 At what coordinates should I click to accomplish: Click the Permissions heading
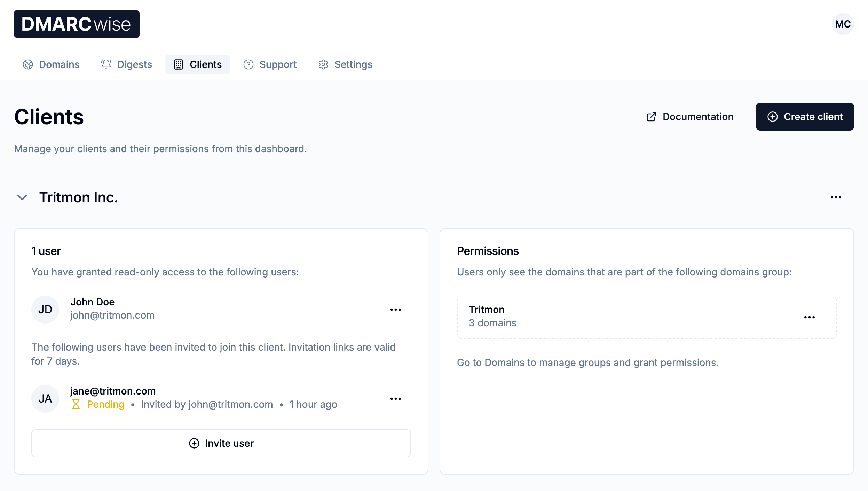488,251
